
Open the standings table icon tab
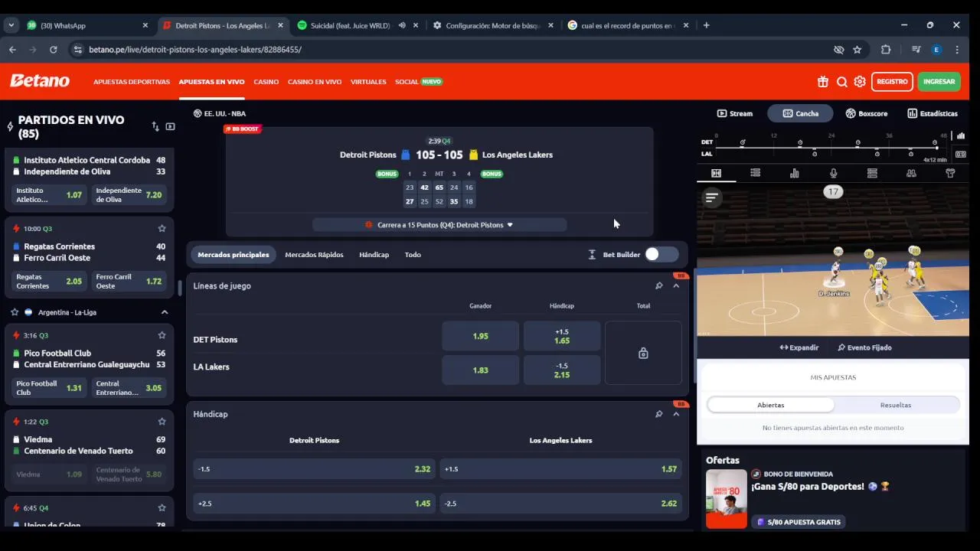click(872, 173)
